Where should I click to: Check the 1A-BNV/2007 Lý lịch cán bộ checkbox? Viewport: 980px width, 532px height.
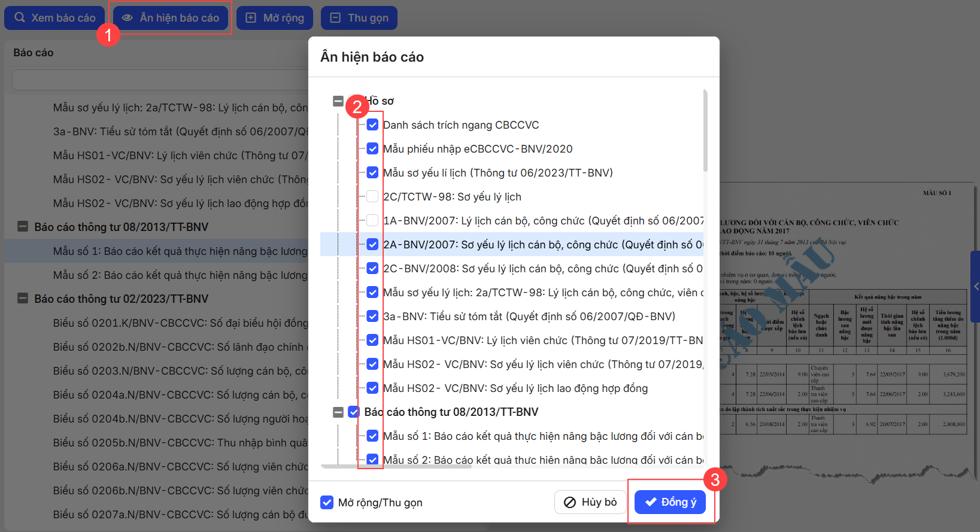pos(372,221)
